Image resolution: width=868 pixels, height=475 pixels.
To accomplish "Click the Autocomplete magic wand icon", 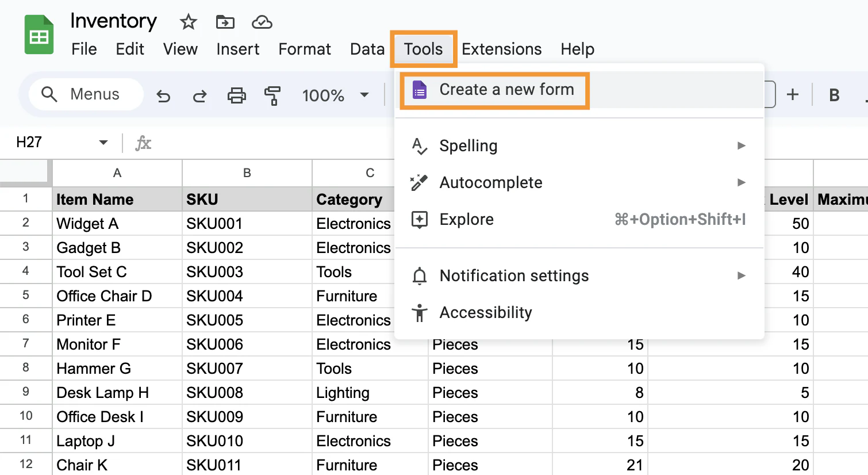I will point(419,183).
